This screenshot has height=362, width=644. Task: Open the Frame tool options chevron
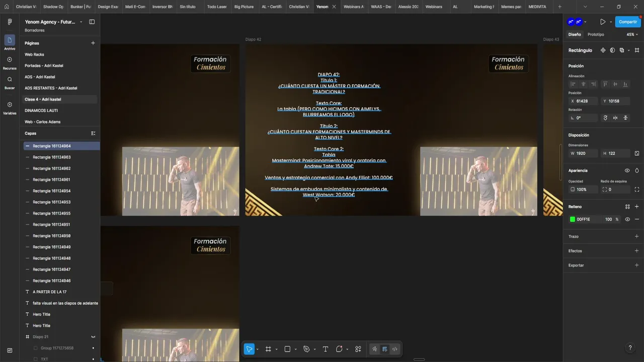click(276, 349)
